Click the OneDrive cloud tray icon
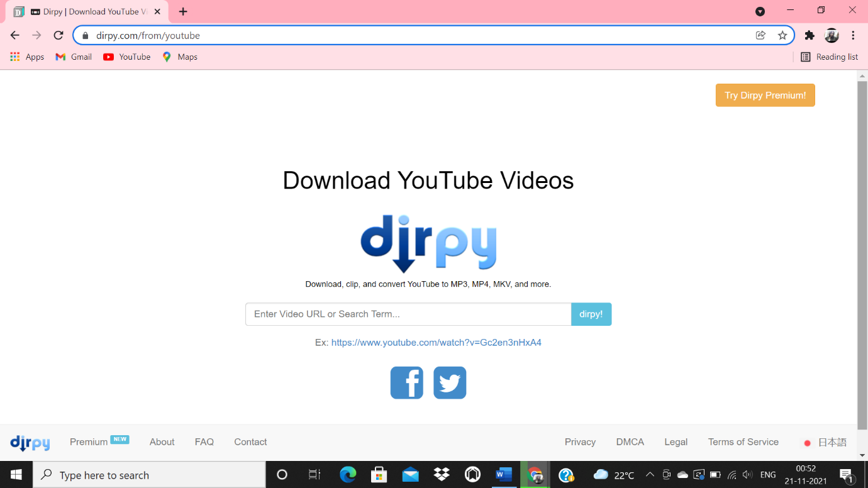The width and height of the screenshot is (868, 488). (682, 475)
